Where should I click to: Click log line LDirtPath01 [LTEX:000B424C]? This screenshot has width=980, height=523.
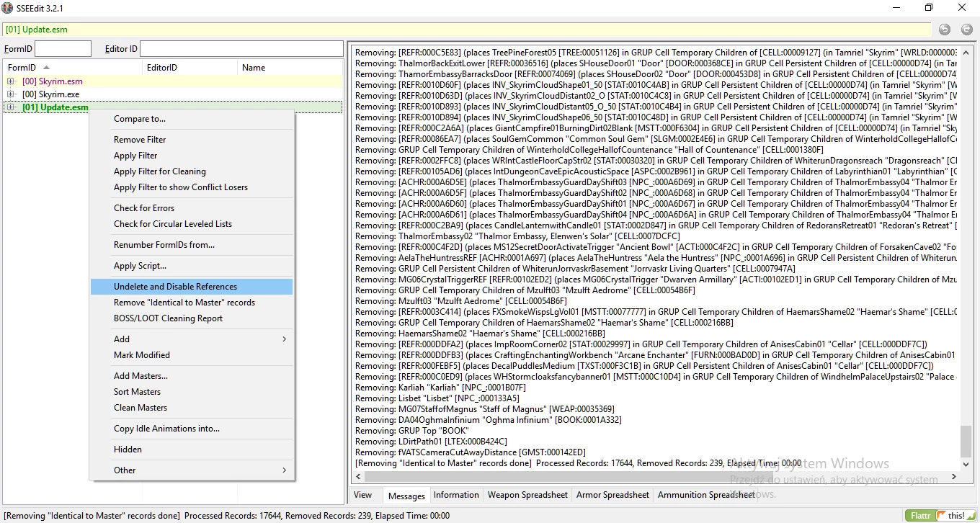tap(431, 441)
